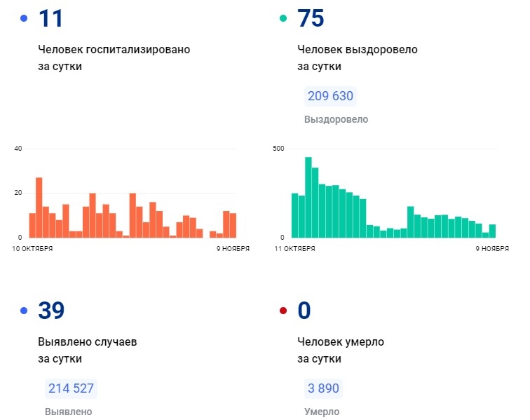Viewport: 530px width, 420px height.
Task: Click "9 НОЯБРЯ" label under orange chart
Action: pyautogui.click(x=231, y=249)
